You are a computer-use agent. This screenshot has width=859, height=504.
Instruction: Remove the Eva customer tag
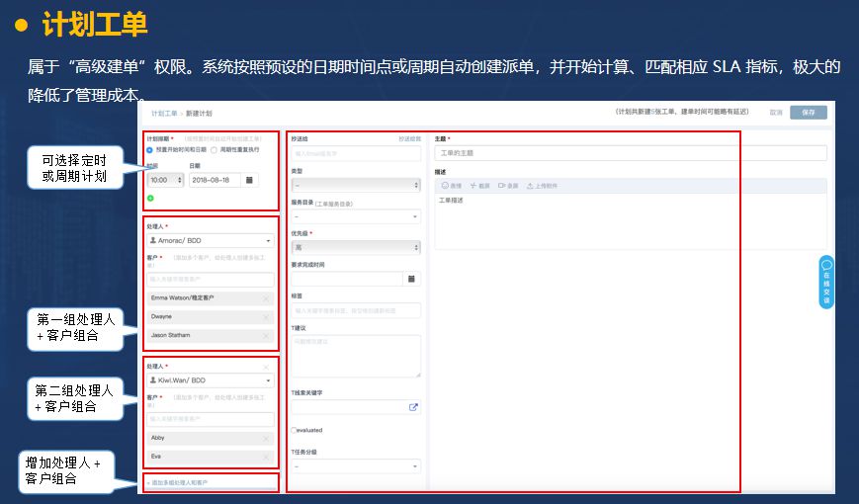click(x=266, y=457)
